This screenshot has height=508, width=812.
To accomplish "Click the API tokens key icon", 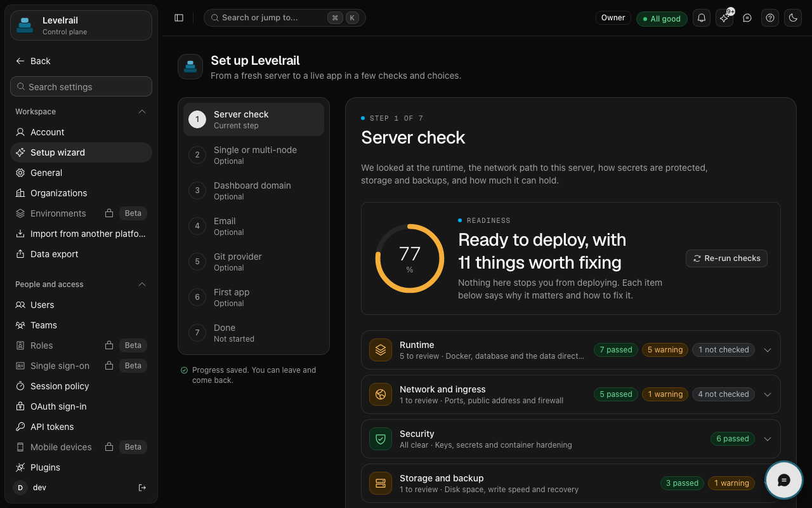I will click(x=20, y=427).
